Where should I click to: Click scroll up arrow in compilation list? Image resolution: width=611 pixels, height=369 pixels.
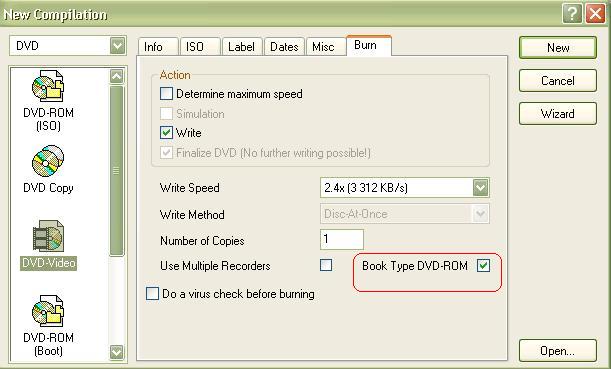tap(117, 76)
